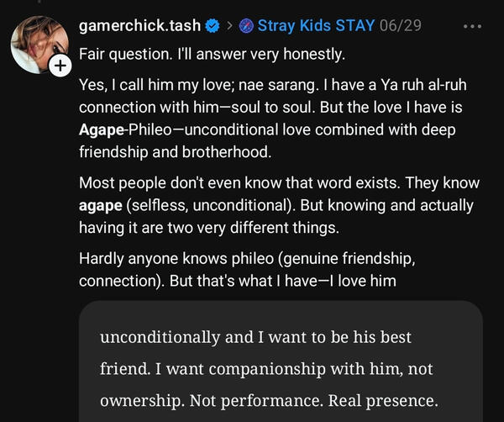This screenshot has height=422, width=504.
Task: Click the card line 'ownership. Not performance.'
Action: click(269, 401)
